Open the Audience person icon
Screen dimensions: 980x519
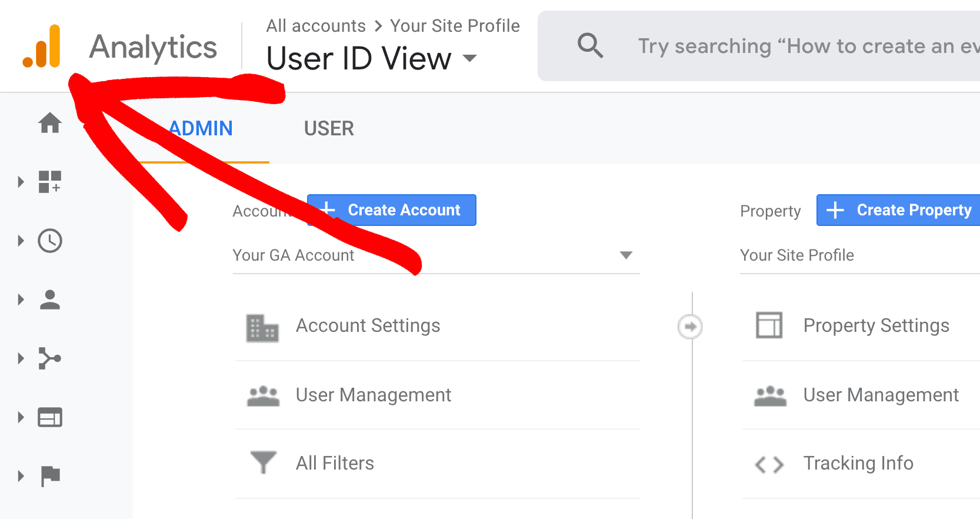point(50,300)
